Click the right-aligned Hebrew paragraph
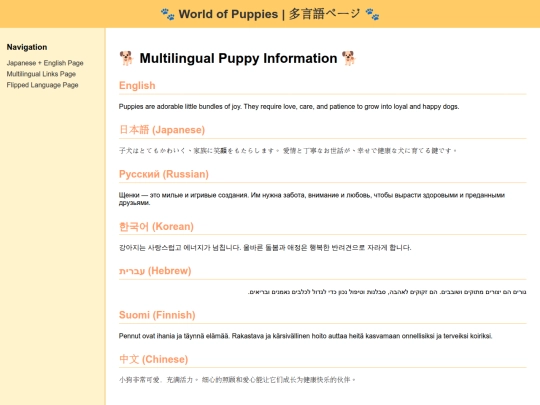Screen dimensions: 540x405 387,292
